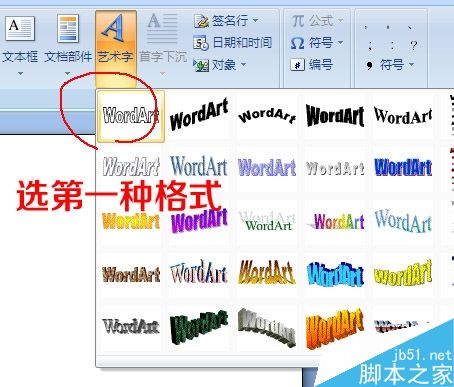The width and height of the screenshot is (454, 387).
Task: Select the bold wavy-bottom black WordArt
Action: point(335,116)
